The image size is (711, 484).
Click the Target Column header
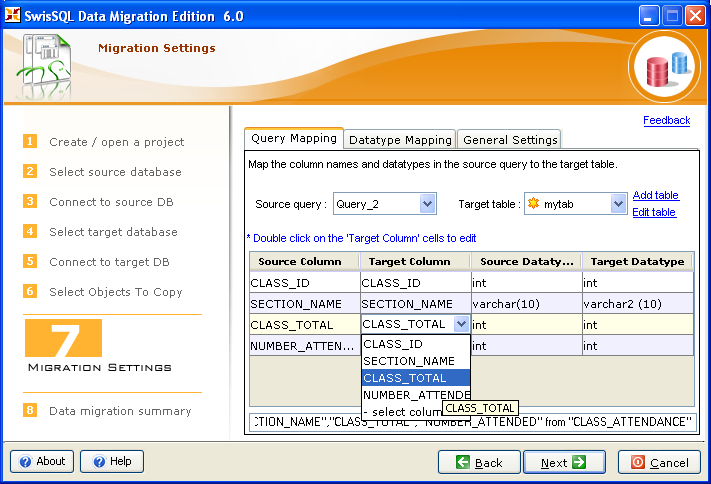click(415, 261)
